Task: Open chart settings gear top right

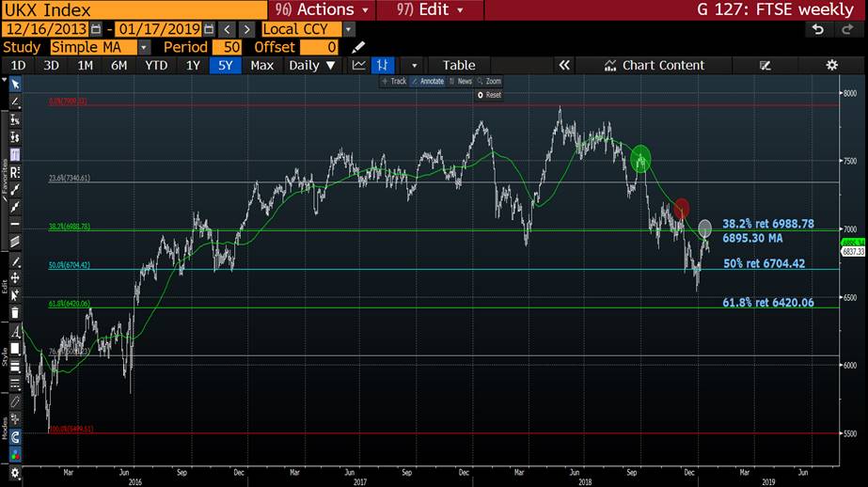Action: pos(831,65)
